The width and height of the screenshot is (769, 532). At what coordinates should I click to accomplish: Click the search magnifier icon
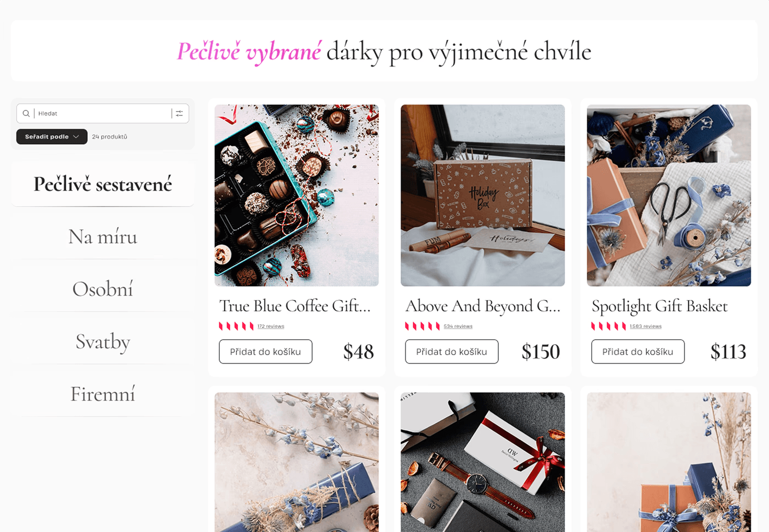click(26, 113)
